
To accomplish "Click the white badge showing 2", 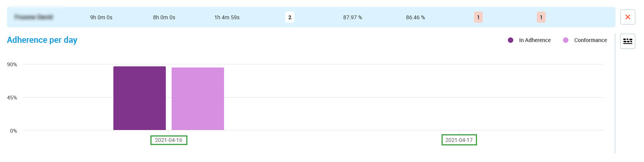I will click(290, 17).
